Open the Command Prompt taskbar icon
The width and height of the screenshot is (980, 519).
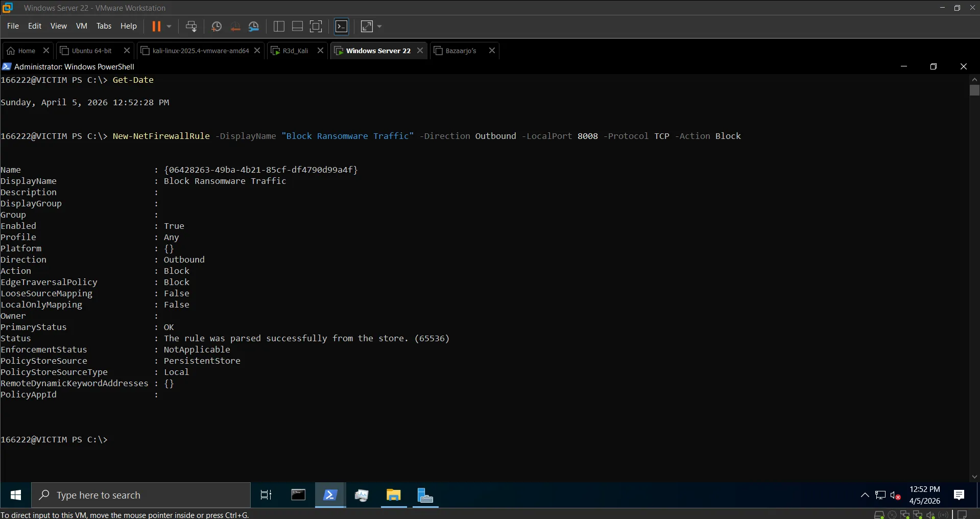coord(298,495)
